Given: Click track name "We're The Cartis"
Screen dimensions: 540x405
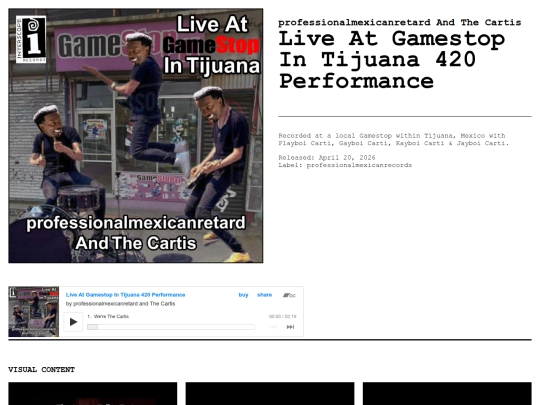Looking at the screenshot, I should [x=111, y=316].
